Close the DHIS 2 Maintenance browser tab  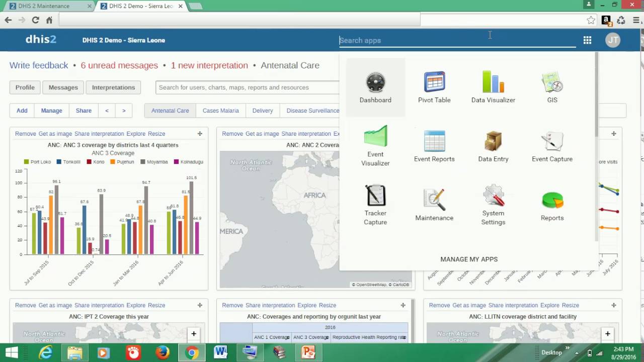[89, 6]
